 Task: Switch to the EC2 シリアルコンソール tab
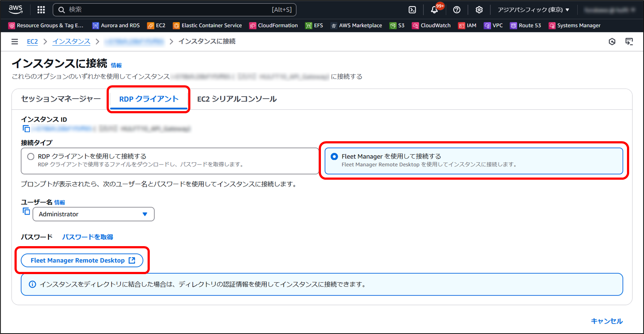pos(237,99)
